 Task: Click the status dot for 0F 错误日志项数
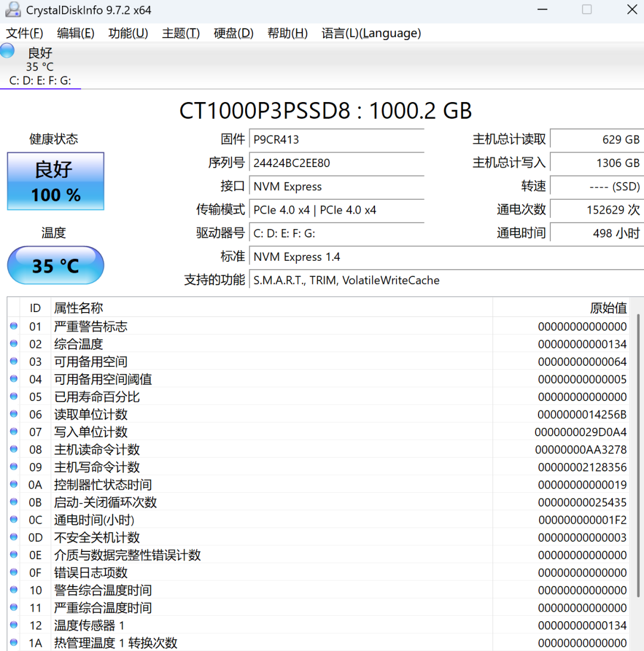coord(14,572)
